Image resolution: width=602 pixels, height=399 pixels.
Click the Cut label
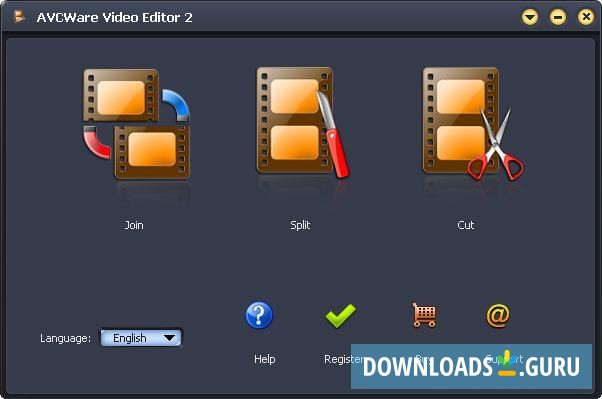(466, 225)
